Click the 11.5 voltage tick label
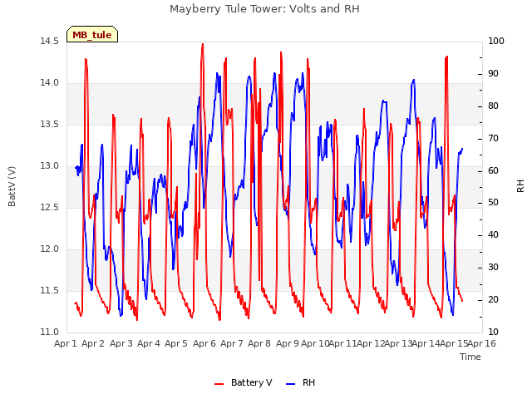This screenshot has height=399, width=532. pyautogui.click(x=50, y=290)
